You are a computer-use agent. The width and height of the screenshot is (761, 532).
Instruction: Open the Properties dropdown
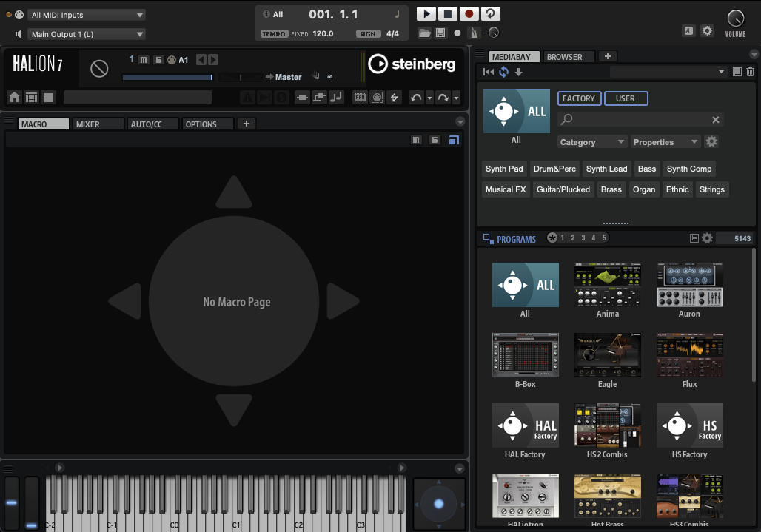click(666, 142)
